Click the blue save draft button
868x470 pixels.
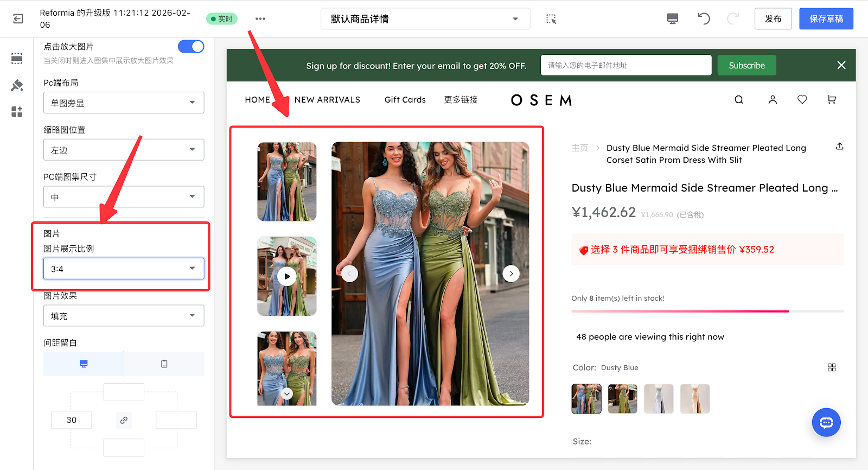click(x=826, y=19)
